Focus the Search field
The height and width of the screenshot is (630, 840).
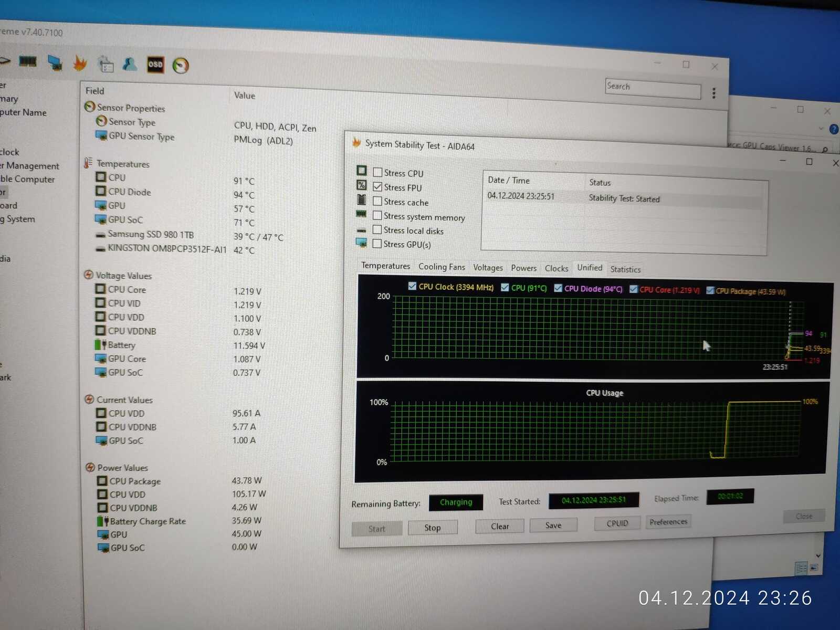pyautogui.click(x=653, y=88)
